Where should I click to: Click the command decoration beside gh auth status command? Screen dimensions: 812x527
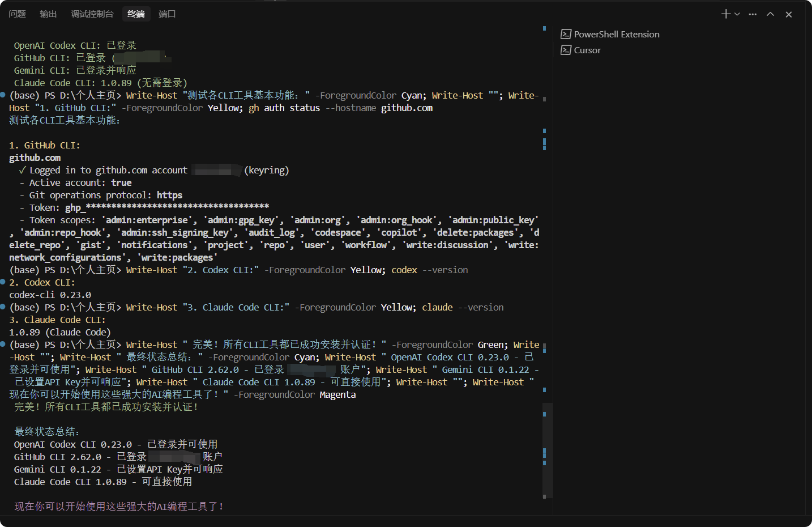[x=3, y=95]
